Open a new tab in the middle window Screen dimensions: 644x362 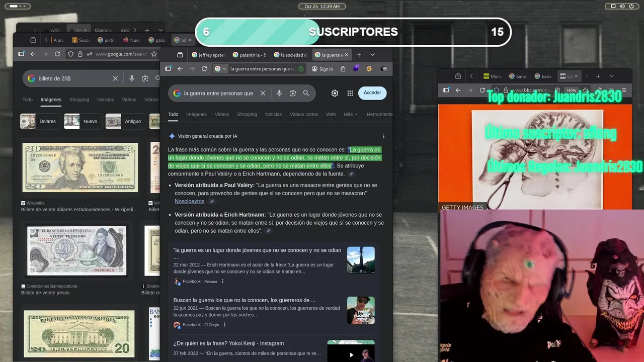coord(359,55)
